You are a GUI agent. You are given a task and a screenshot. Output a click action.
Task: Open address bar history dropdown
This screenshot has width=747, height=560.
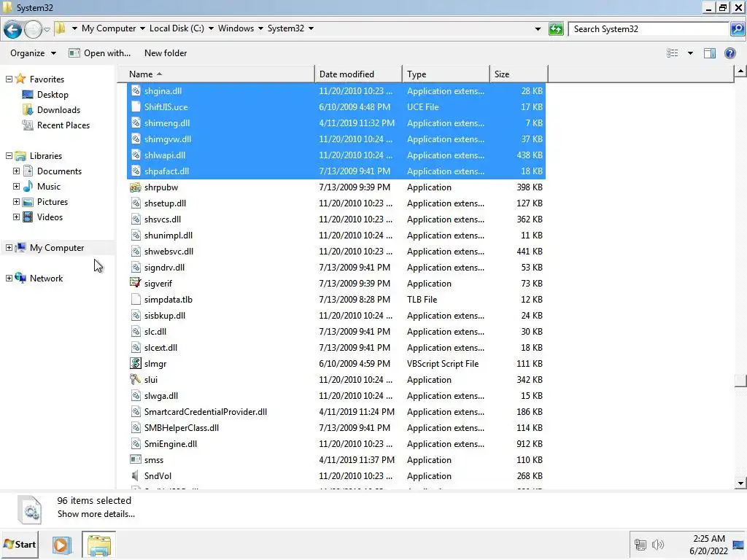pos(538,29)
